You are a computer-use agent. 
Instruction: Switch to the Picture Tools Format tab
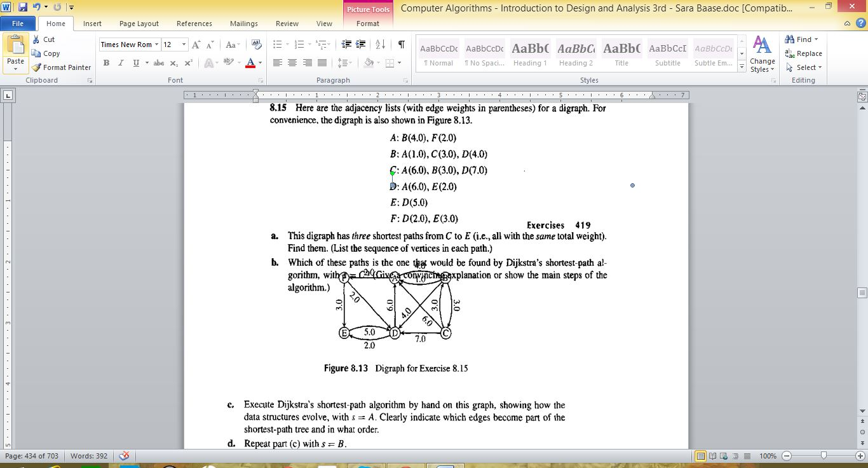pyautogui.click(x=368, y=24)
